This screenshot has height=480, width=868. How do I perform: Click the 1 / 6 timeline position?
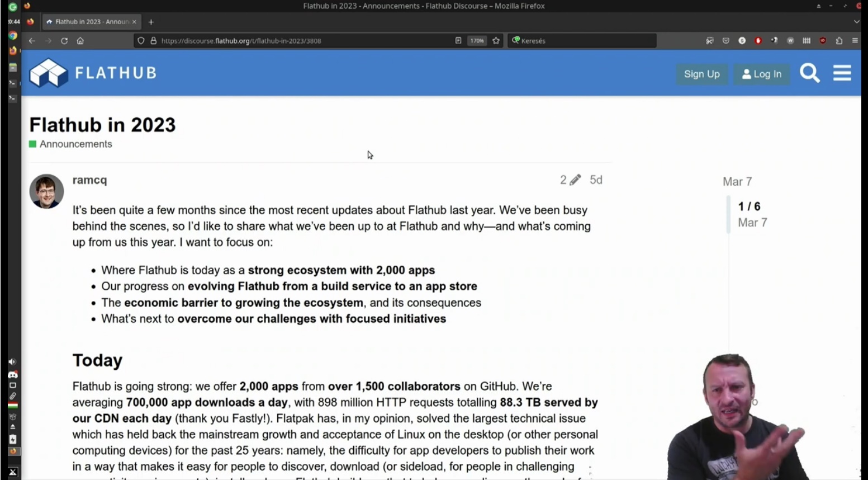750,206
